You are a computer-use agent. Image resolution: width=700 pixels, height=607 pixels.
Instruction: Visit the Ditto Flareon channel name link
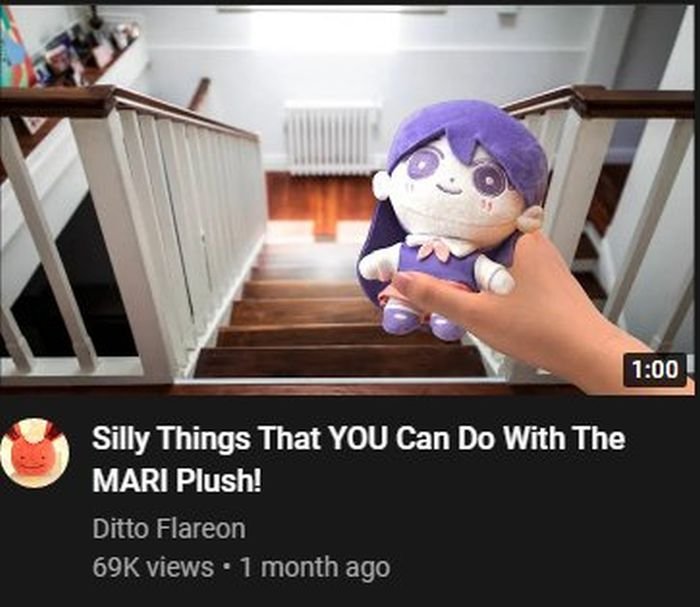tap(169, 528)
